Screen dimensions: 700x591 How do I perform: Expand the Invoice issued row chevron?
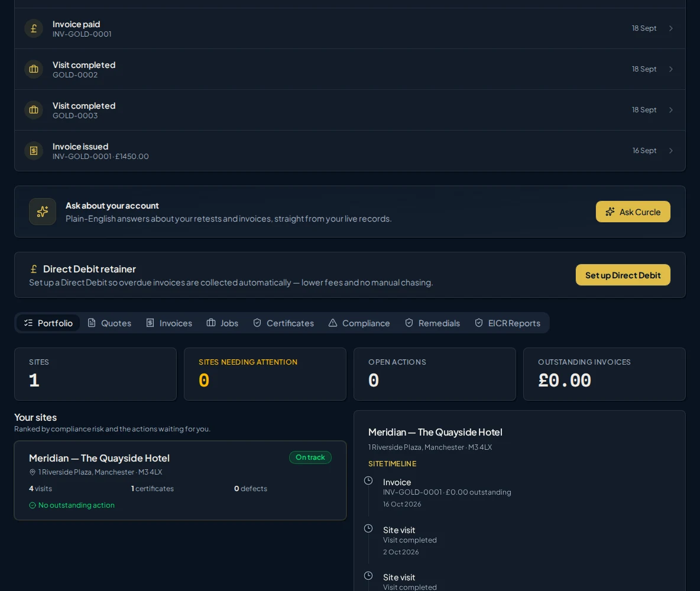click(x=671, y=151)
